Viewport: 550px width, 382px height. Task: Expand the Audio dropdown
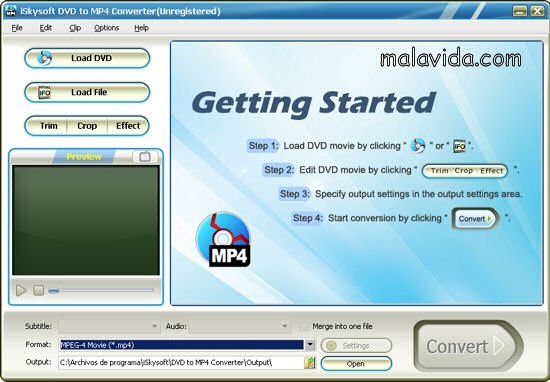tap(284, 326)
